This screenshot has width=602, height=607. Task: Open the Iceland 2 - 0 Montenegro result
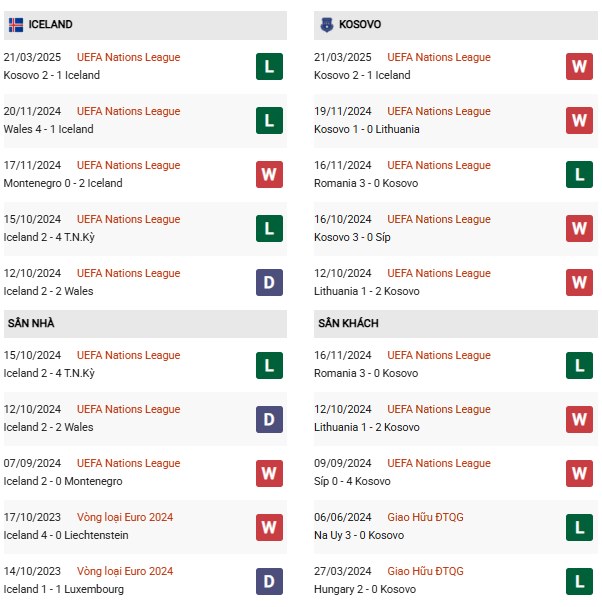click(63, 481)
